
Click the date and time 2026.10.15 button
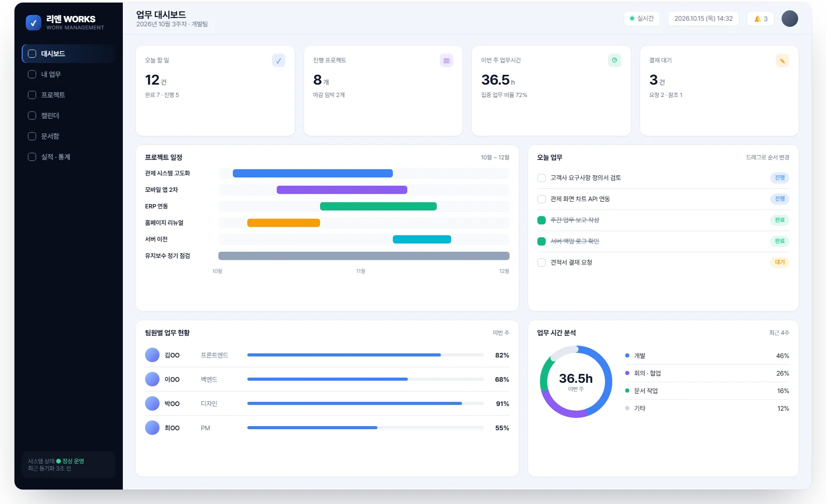pyautogui.click(x=703, y=19)
